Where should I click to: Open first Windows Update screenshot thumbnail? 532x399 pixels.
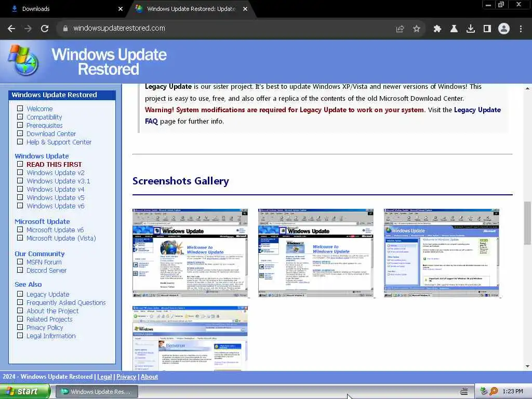coord(190,253)
